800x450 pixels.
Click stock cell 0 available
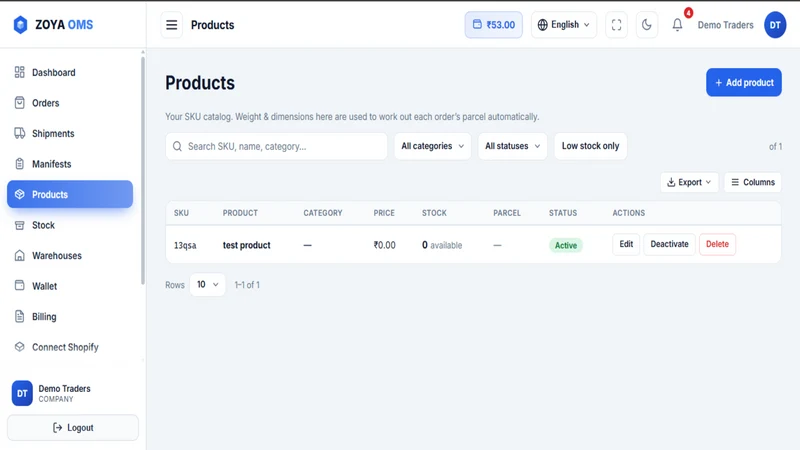[x=442, y=245]
